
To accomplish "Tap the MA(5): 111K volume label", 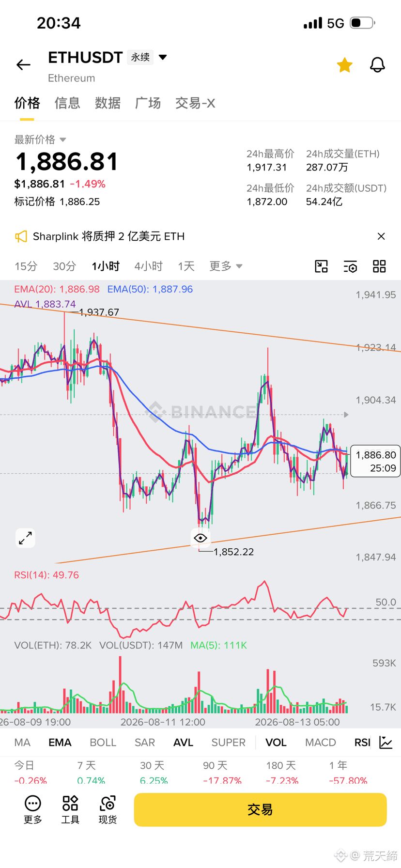I will (218, 645).
